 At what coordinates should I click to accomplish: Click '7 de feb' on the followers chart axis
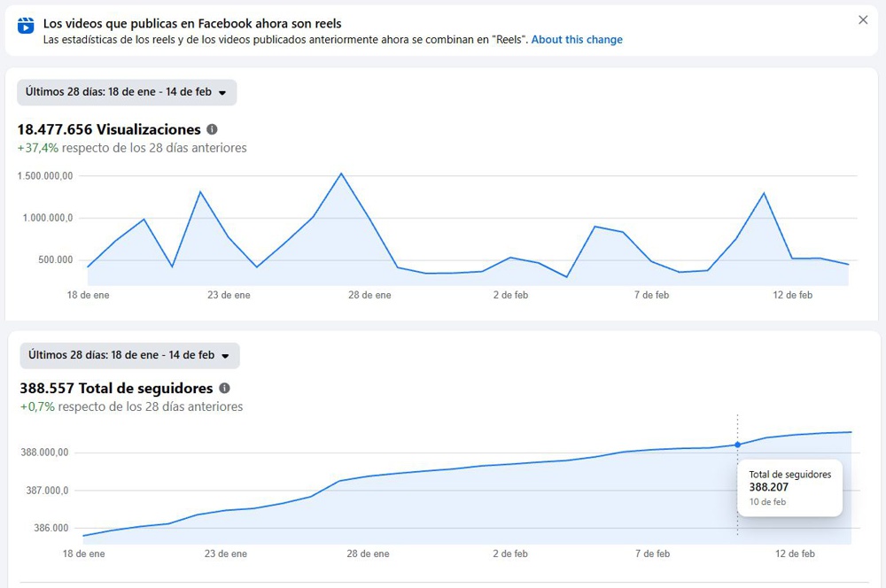pyautogui.click(x=653, y=553)
